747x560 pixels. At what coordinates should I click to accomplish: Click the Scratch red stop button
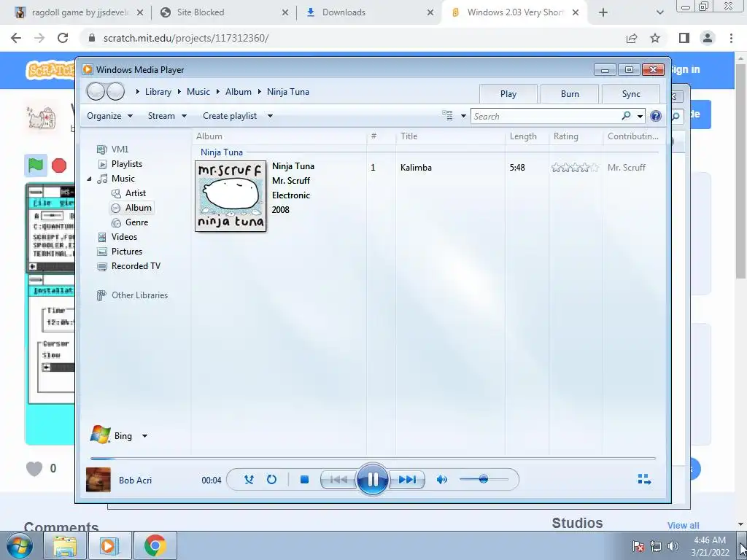tap(59, 166)
